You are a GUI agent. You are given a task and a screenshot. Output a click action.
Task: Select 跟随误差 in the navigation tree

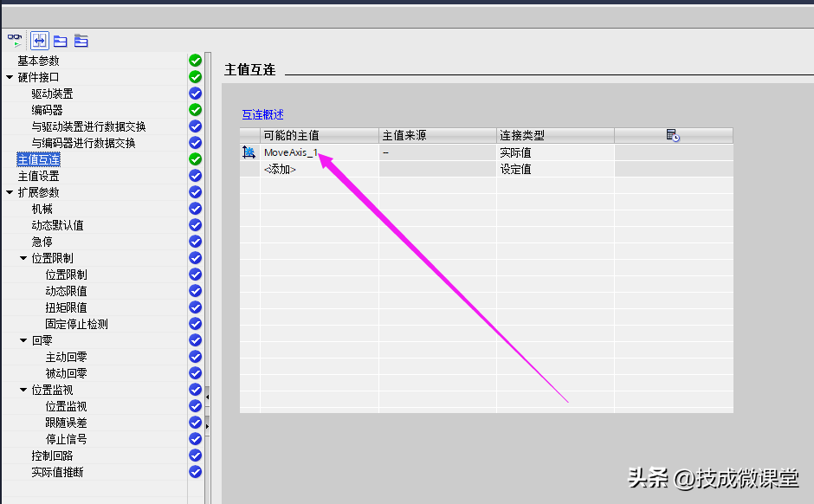click(x=66, y=423)
